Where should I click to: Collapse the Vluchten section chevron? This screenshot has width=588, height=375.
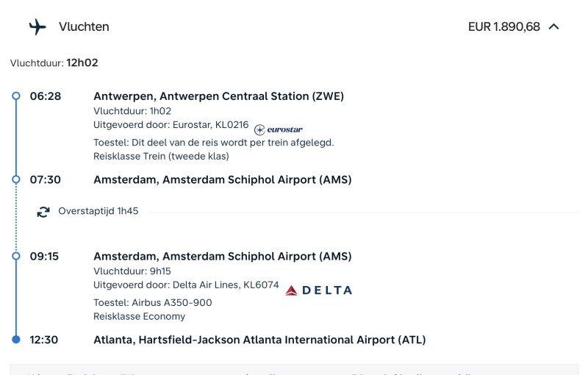click(x=554, y=27)
